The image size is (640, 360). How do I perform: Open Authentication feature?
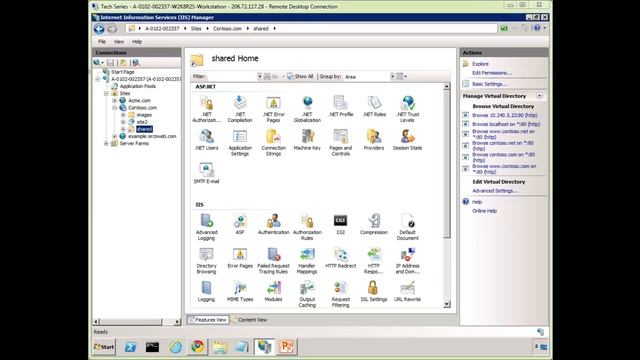(x=273, y=224)
